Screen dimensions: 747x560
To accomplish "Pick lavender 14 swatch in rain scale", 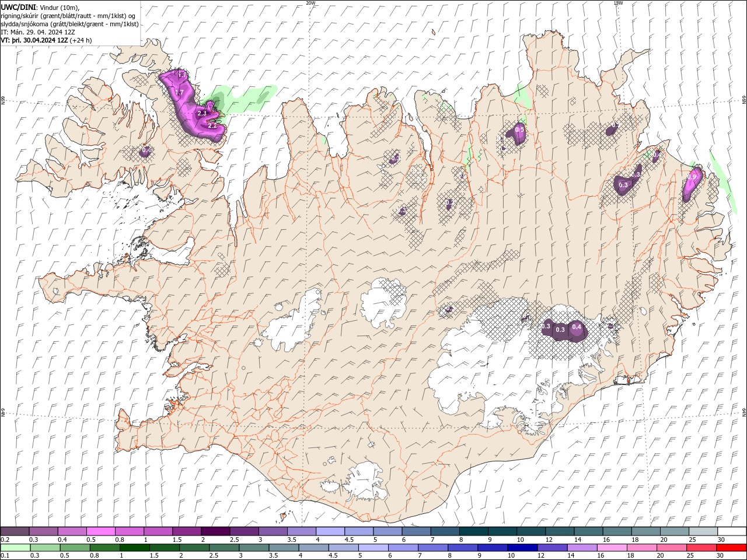I will click(583, 548).
